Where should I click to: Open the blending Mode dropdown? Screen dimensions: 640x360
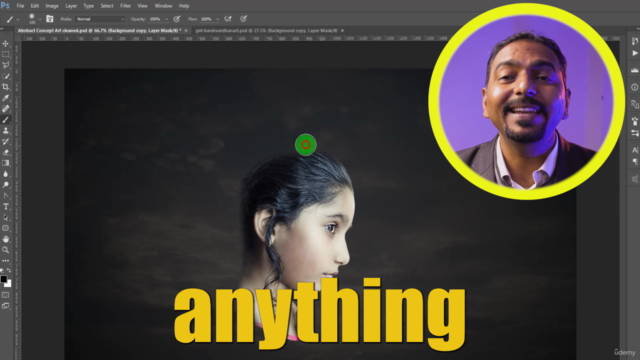(100, 19)
